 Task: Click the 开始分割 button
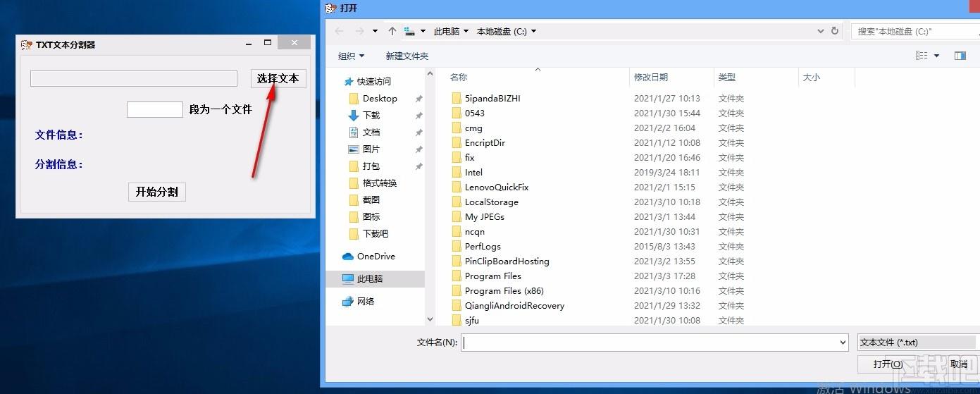[x=157, y=192]
